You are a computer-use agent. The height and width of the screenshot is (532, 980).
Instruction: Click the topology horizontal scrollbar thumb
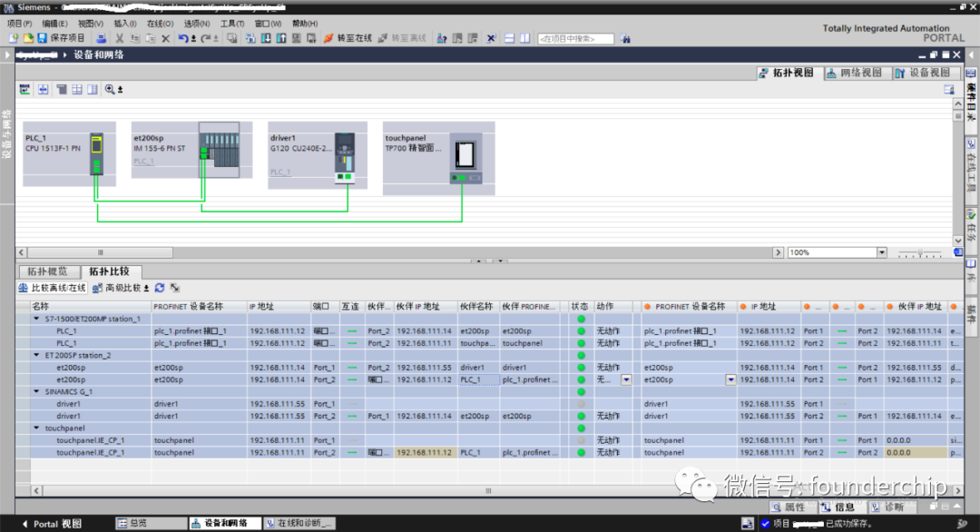coord(100,252)
